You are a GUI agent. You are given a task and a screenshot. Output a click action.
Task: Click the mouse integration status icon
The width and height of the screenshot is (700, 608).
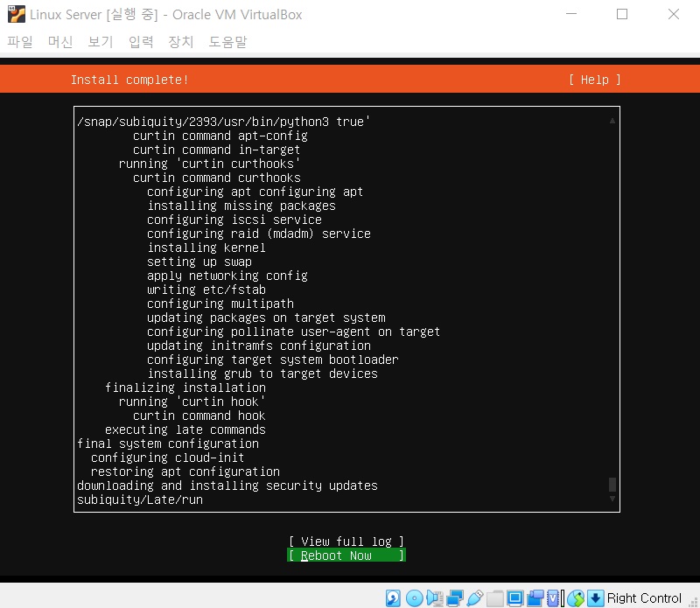point(576,598)
